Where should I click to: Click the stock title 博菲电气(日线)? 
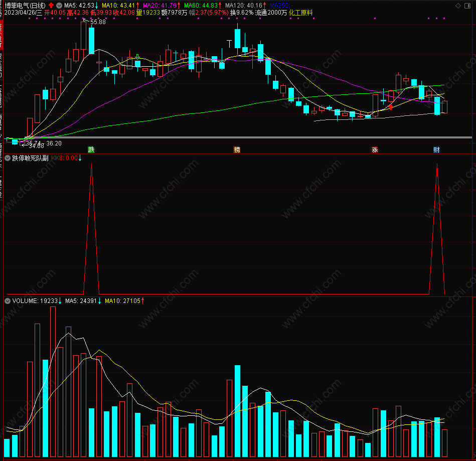[x=25, y=6]
